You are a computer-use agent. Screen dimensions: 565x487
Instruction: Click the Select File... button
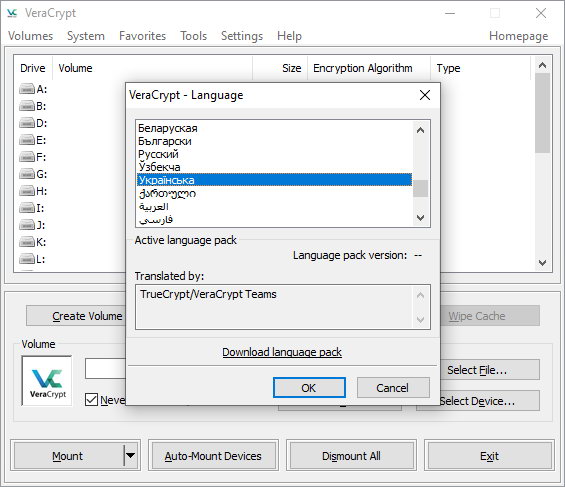(x=490, y=370)
